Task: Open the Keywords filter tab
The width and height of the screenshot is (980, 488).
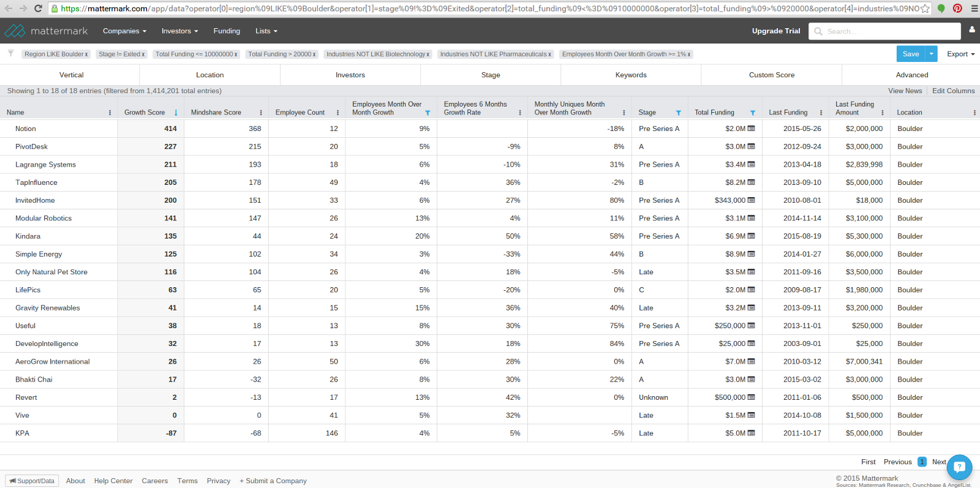Action: (x=631, y=75)
